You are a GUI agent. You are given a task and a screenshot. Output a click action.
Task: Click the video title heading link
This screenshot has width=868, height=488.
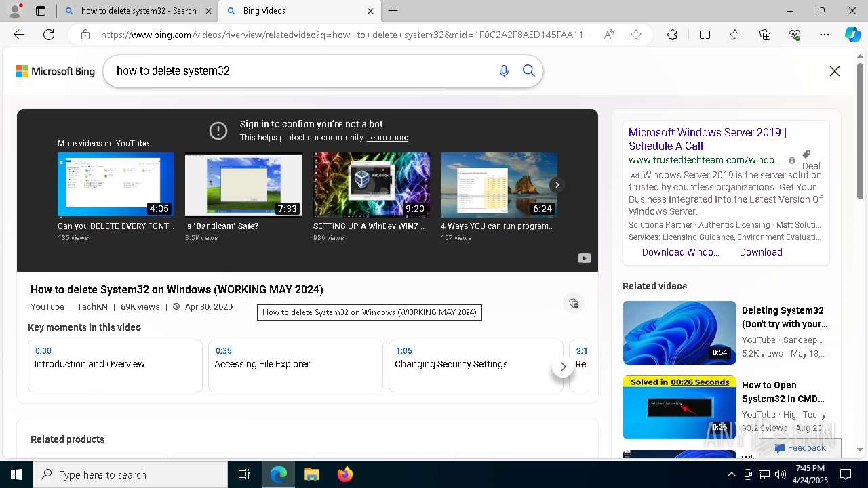[177, 289]
